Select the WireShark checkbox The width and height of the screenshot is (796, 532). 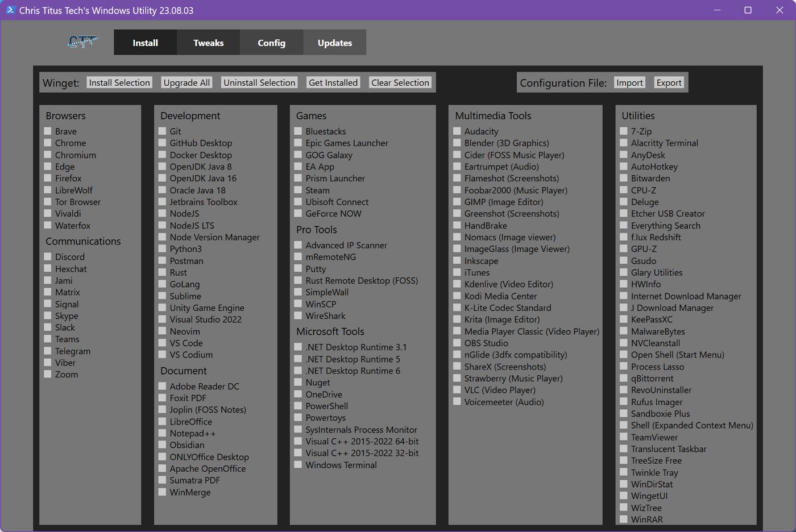tap(298, 315)
